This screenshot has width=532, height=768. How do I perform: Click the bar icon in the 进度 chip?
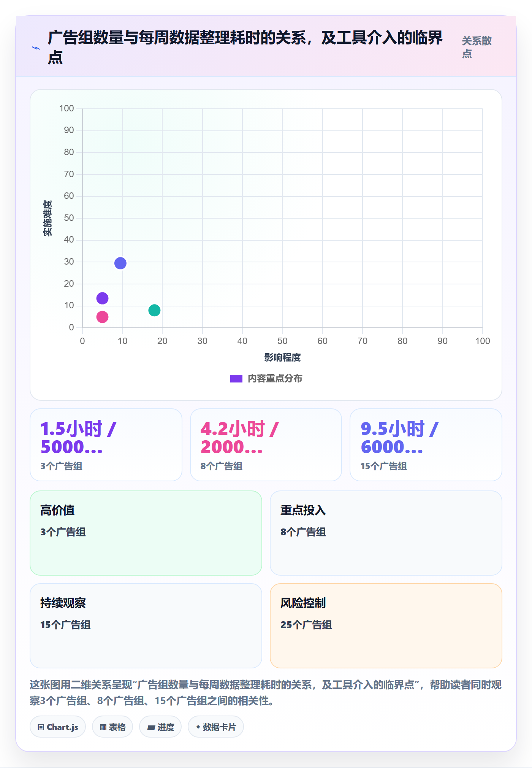click(151, 727)
